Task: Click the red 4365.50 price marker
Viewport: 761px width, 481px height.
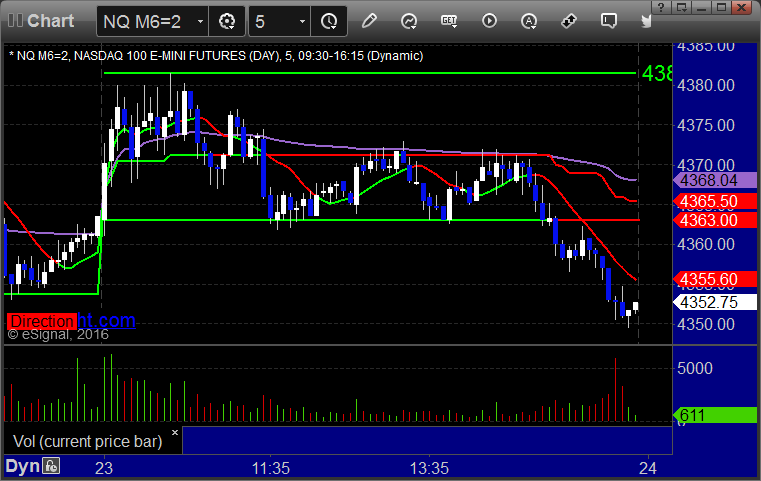Action: (x=715, y=201)
